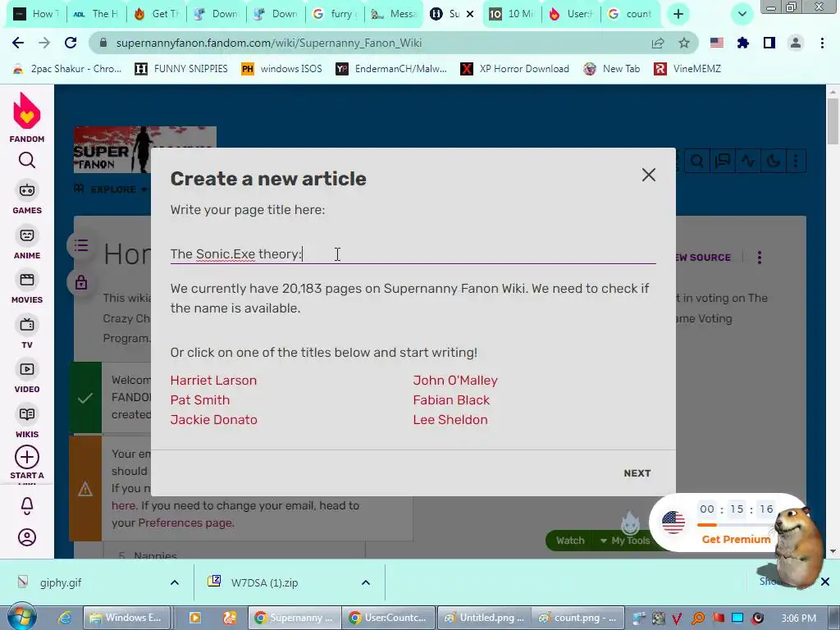Click the share page icon in address bar
The width and height of the screenshot is (840, 630).
point(658,43)
